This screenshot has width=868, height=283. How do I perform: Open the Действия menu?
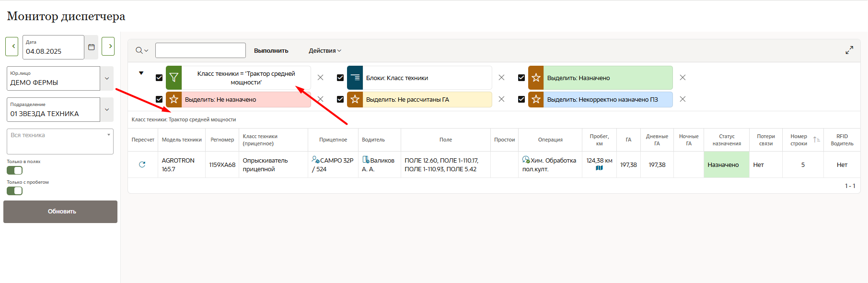(x=324, y=51)
